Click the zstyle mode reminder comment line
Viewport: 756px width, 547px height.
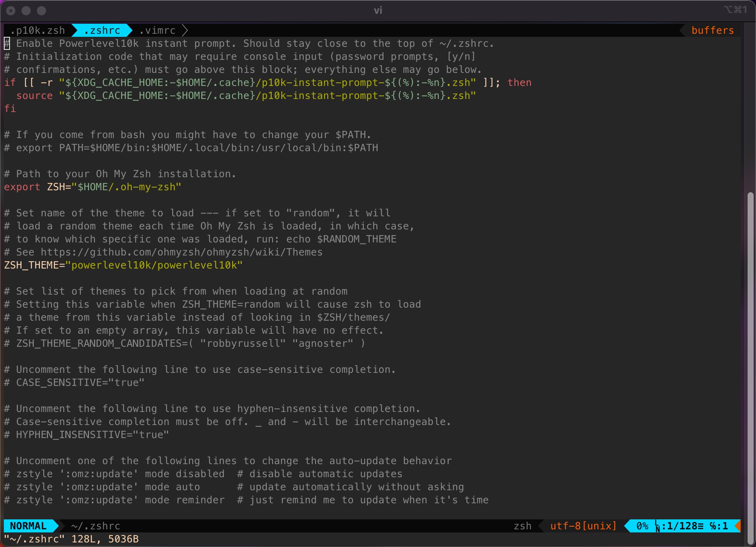click(x=246, y=500)
